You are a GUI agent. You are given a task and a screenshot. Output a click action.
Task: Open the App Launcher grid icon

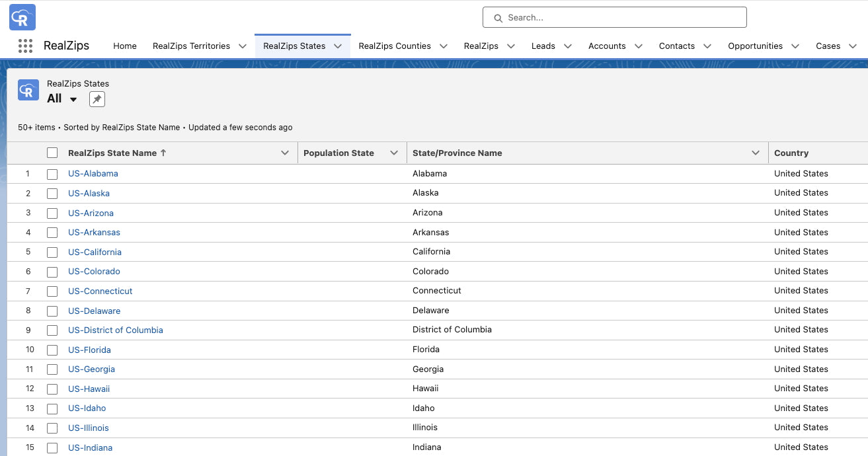pyautogui.click(x=25, y=46)
